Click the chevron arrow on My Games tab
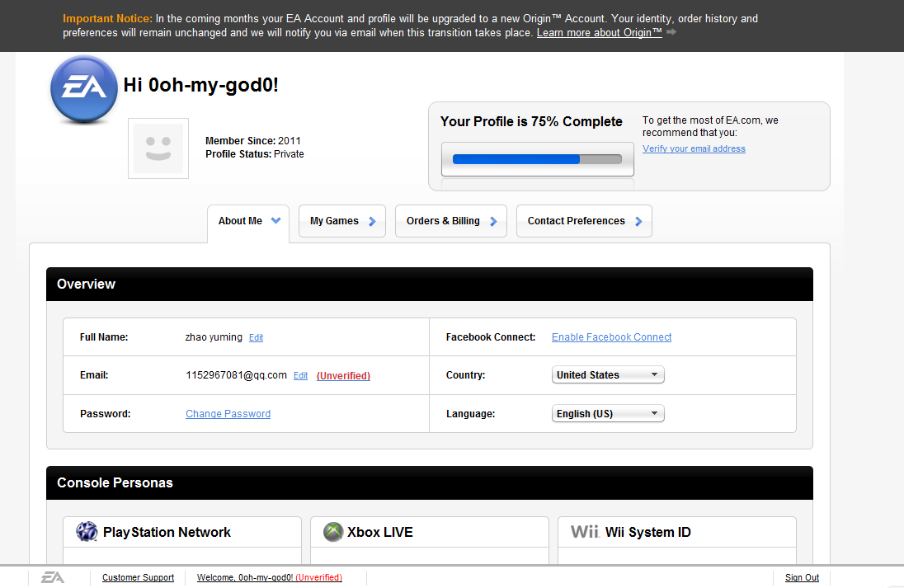904x588 pixels. (x=372, y=221)
